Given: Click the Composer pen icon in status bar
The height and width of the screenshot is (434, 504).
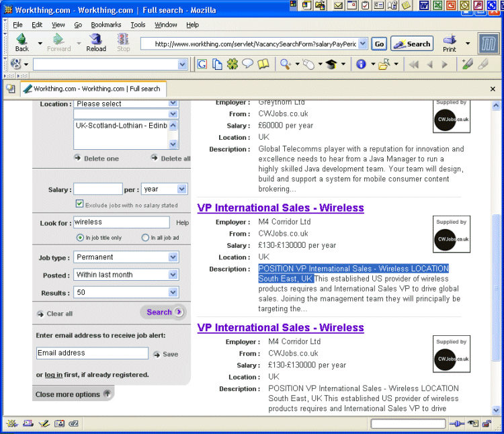Looking at the screenshot, I should tap(44, 424).
